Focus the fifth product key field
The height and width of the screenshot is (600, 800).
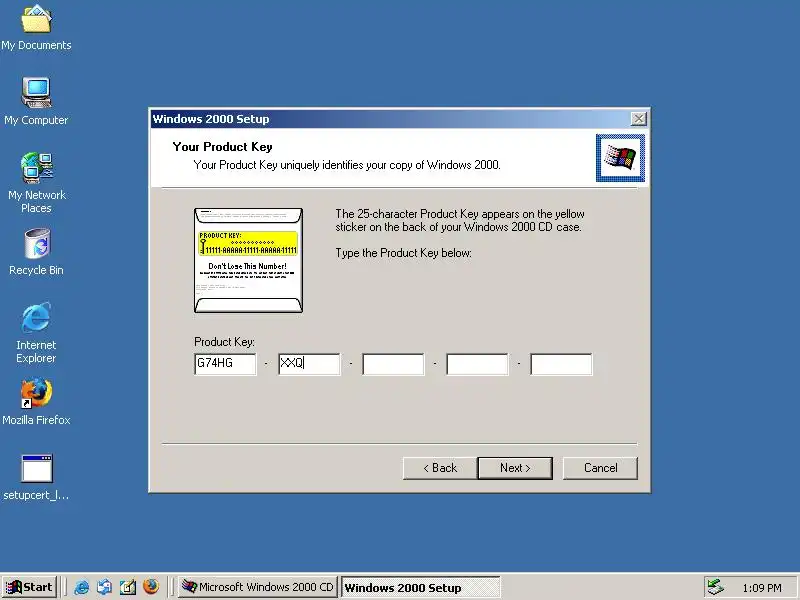pos(561,364)
